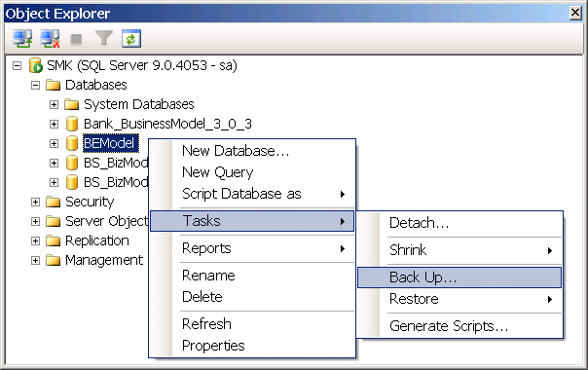Click the Security folder icon
588x370 pixels.
click(53, 202)
